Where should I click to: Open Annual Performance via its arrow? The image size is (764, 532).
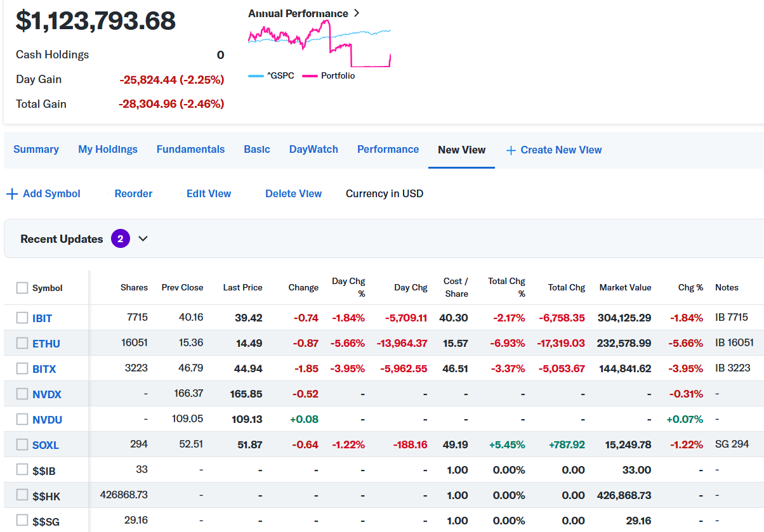(357, 13)
